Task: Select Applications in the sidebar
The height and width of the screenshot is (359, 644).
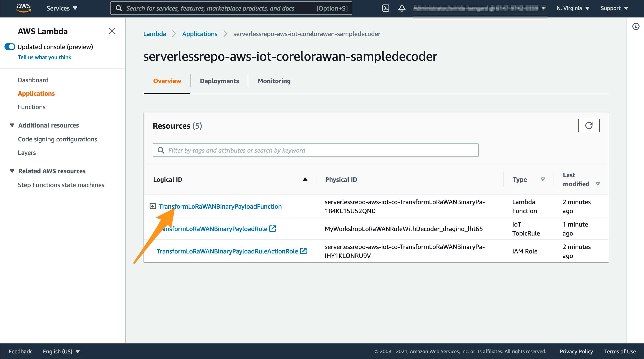Action: coord(36,94)
